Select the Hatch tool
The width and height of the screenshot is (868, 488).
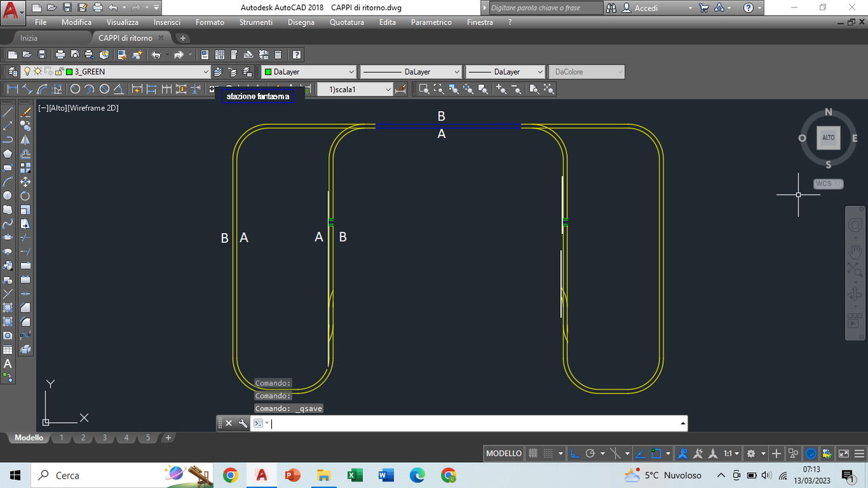pyautogui.click(x=8, y=308)
